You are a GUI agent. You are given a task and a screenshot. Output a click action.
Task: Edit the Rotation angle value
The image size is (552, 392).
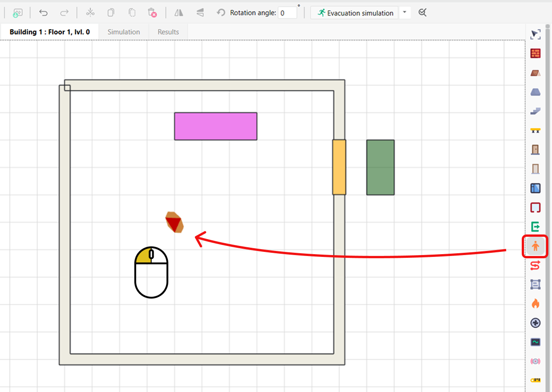pos(288,13)
